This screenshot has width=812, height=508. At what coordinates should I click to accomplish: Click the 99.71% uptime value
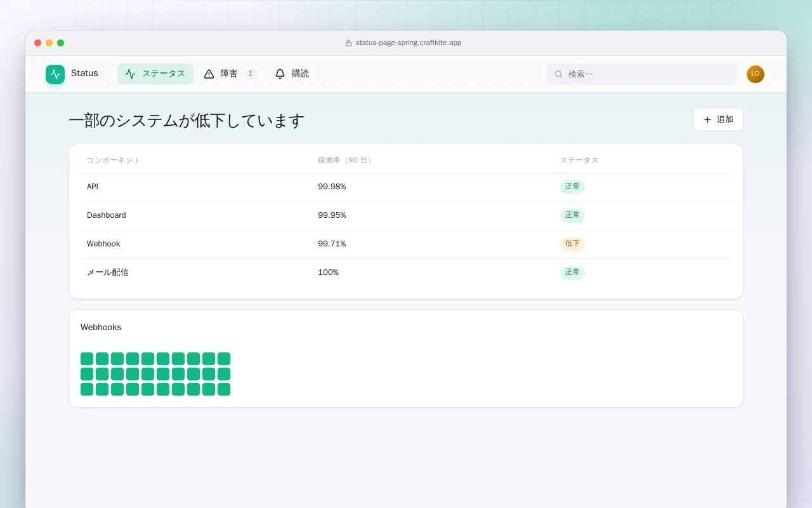pos(332,244)
